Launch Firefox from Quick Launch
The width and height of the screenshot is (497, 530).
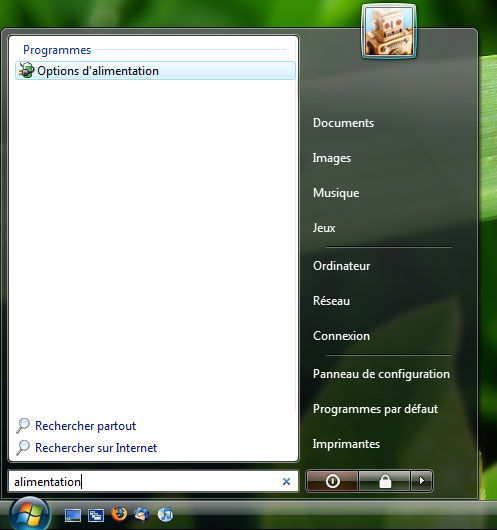click(x=119, y=514)
